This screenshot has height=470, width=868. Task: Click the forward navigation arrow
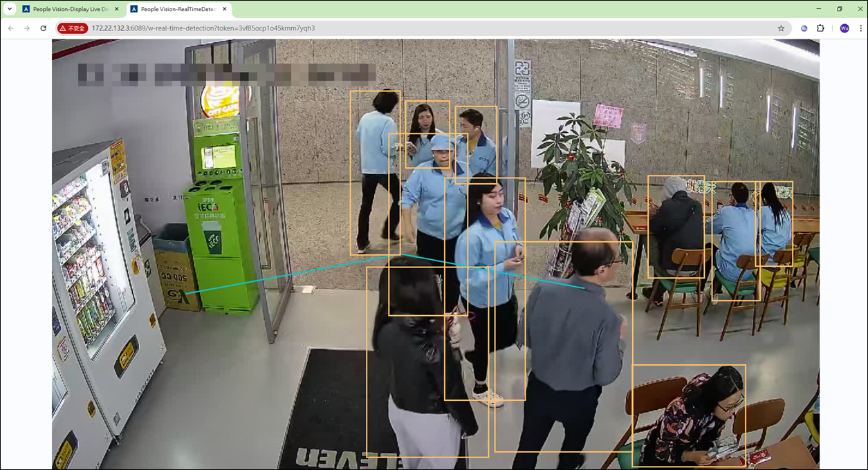coord(27,28)
